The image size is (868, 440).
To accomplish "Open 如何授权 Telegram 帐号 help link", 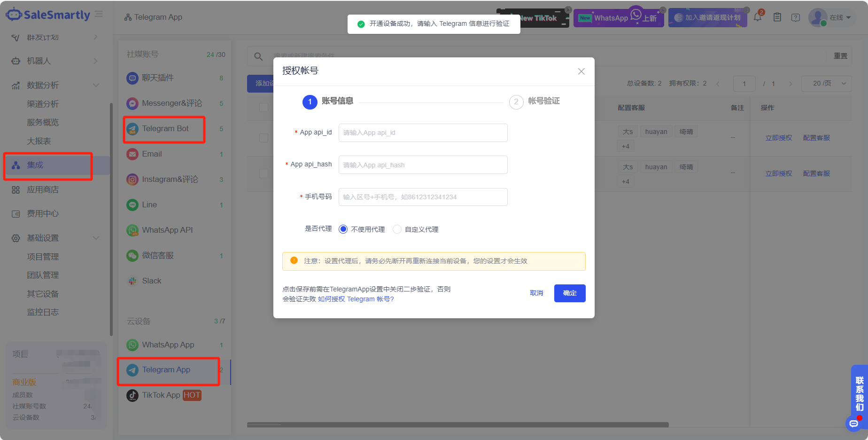I will point(356,299).
